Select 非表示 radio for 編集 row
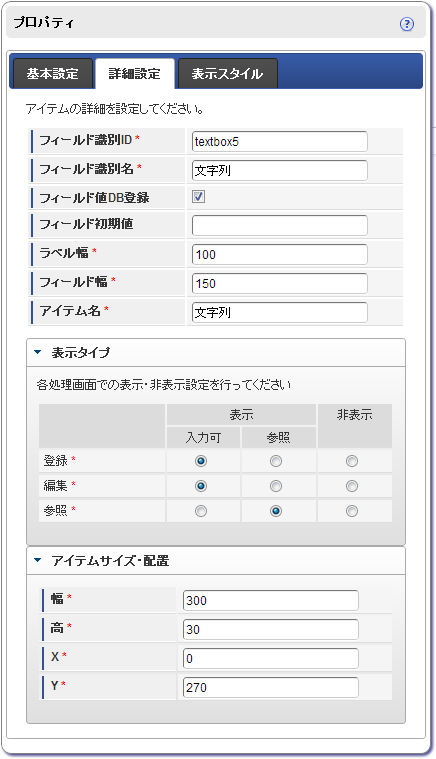This screenshot has height=759, width=436. 352,486
